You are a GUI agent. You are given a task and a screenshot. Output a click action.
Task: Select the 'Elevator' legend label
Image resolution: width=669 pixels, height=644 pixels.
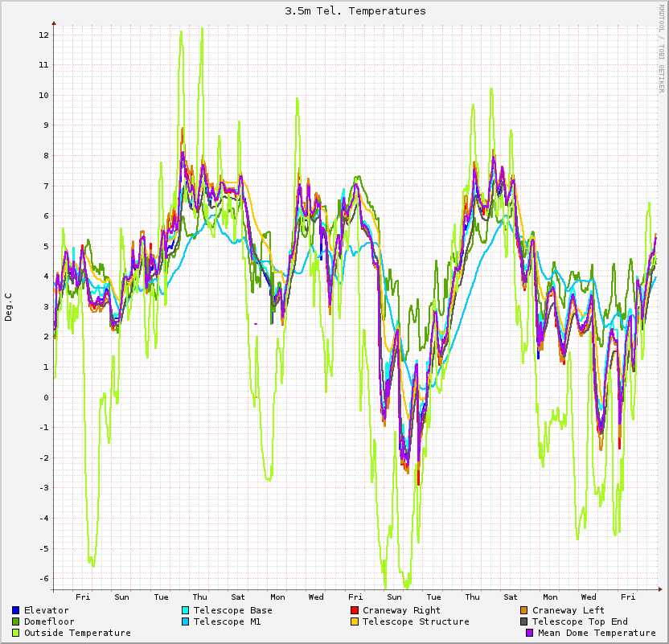[x=46, y=610]
